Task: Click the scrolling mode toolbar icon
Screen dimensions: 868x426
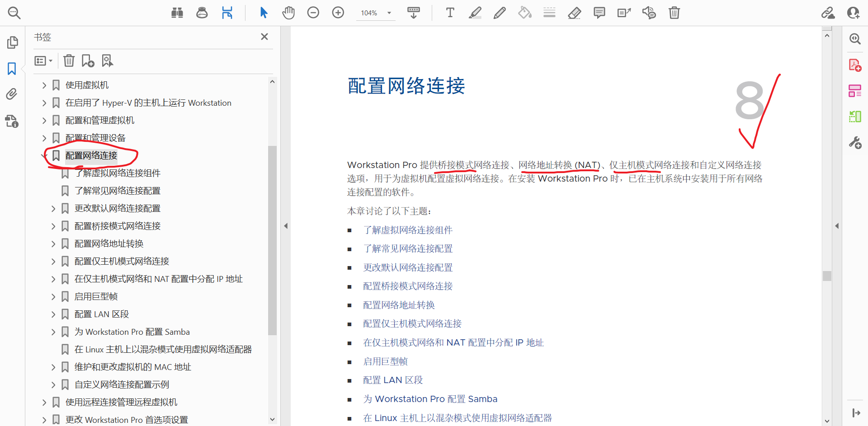Action: [x=414, y=13]
